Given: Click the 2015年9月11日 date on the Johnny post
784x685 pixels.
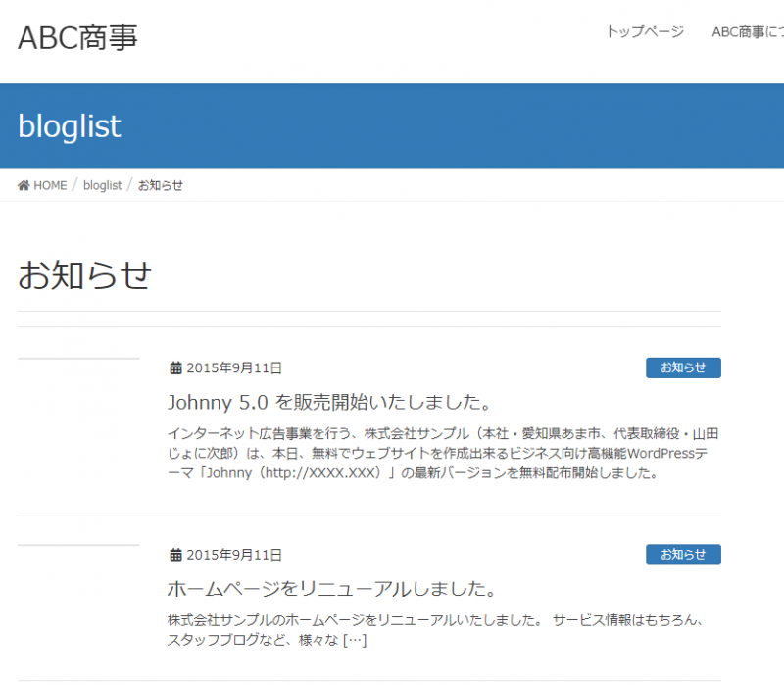Looking at the screenshot, I should coord(234,368).
